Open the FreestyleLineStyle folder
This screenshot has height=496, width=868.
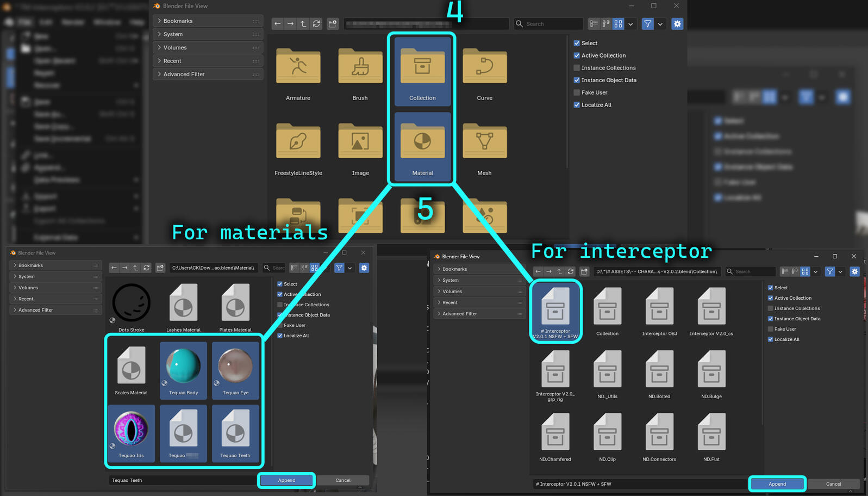298,142
